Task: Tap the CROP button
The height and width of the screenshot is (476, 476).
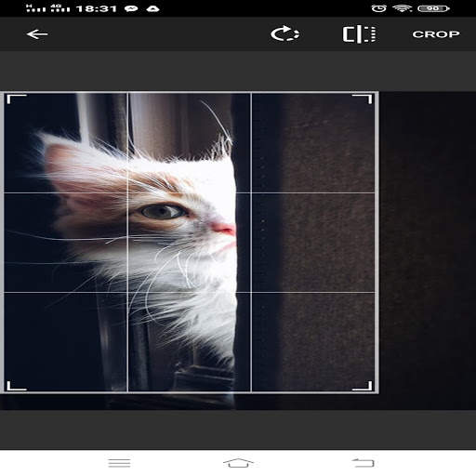Action: tap(436, 34)
